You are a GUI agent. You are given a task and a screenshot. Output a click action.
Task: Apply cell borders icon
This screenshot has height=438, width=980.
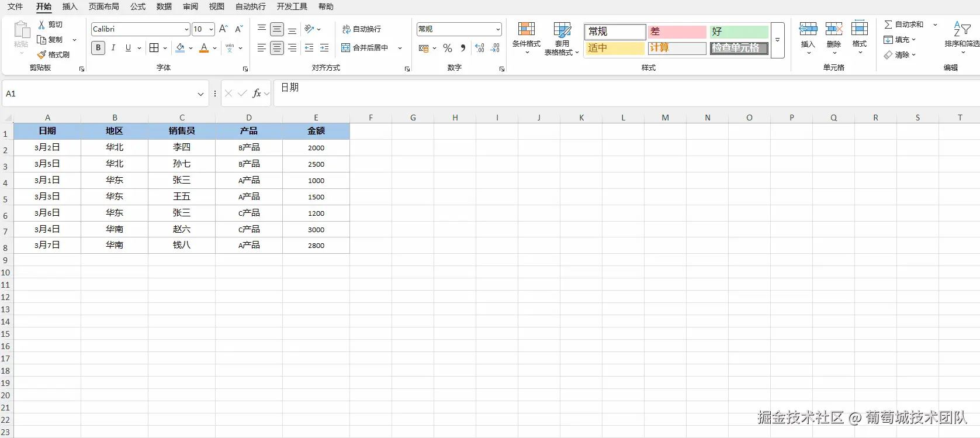(154, 48)
